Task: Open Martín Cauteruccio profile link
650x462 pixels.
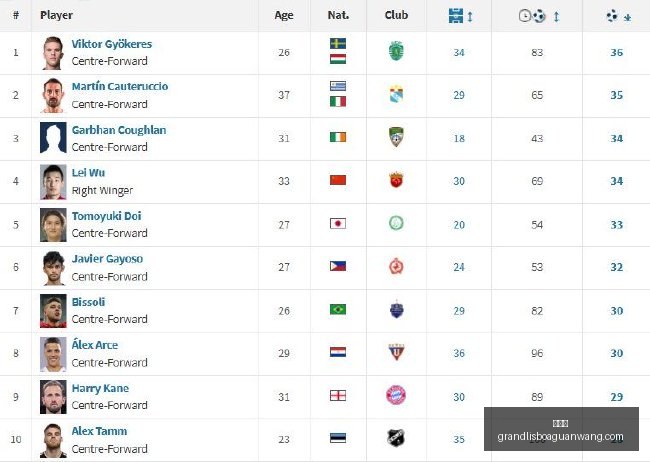Action: point(120,86)
